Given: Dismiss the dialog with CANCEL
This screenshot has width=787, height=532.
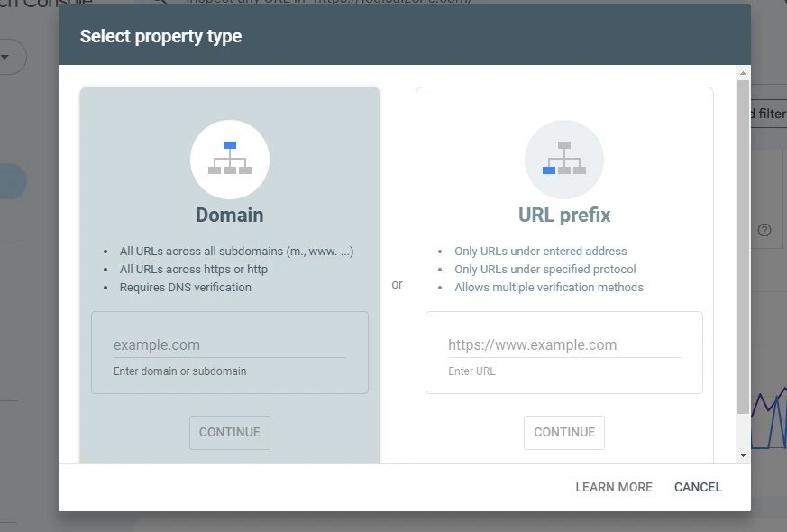Looking at the screenshot, I should pyautogui.click(x=698, y=487).
